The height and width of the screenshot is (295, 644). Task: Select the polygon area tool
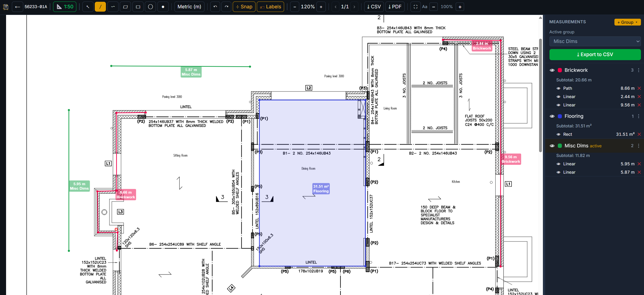[x=125, y=7]
